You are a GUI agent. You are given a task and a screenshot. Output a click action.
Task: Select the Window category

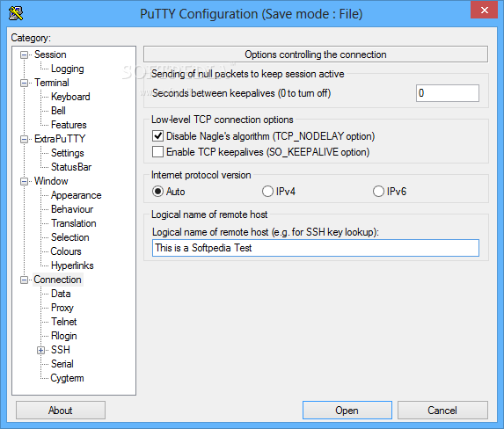[x=51, y=181]
